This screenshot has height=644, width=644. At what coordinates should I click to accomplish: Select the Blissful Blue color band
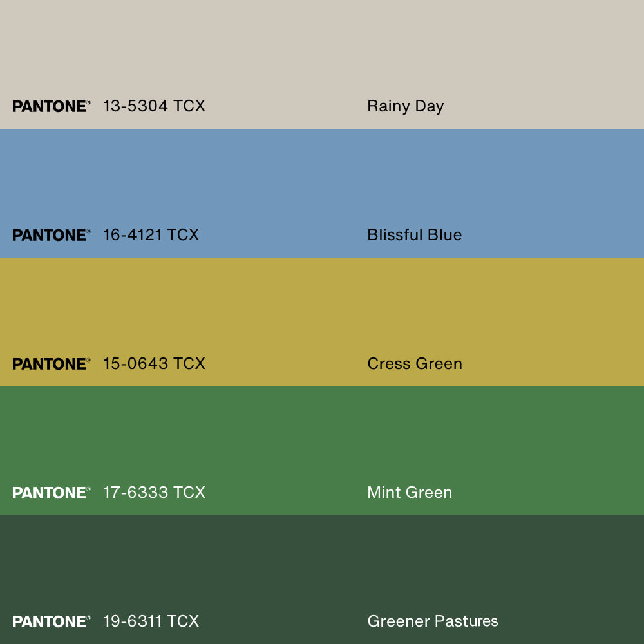coord(322,193)
